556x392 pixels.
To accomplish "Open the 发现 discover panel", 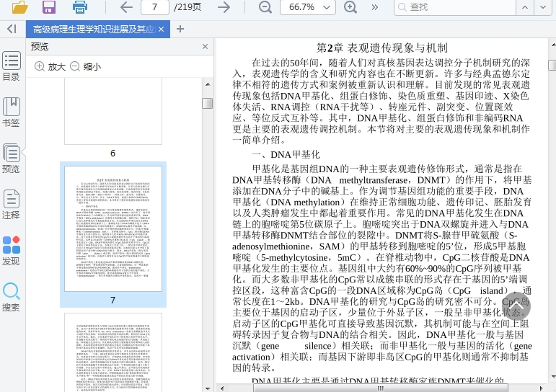I will coord(12,251).
